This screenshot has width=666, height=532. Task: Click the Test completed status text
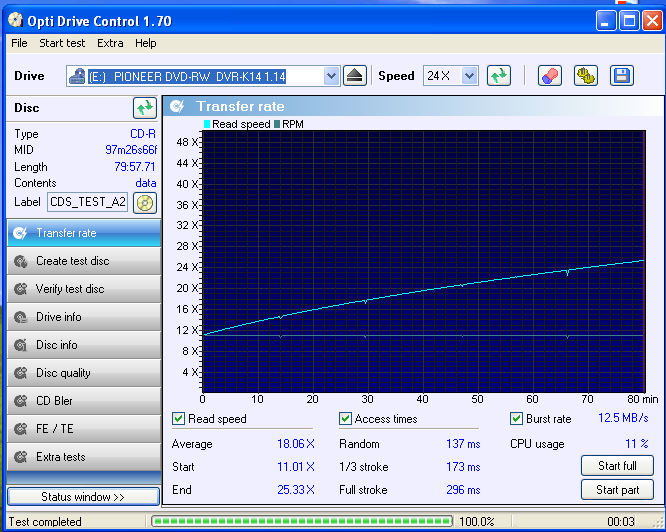[45, 521]
